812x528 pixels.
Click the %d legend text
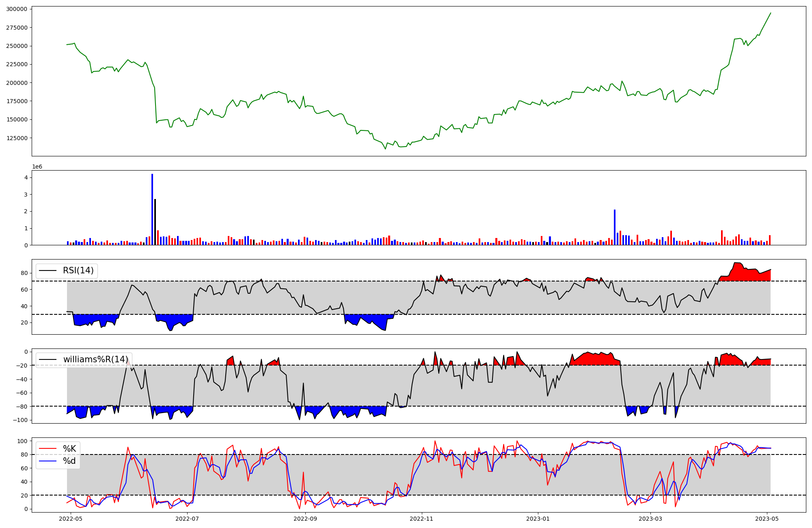[x=69, y=461]
